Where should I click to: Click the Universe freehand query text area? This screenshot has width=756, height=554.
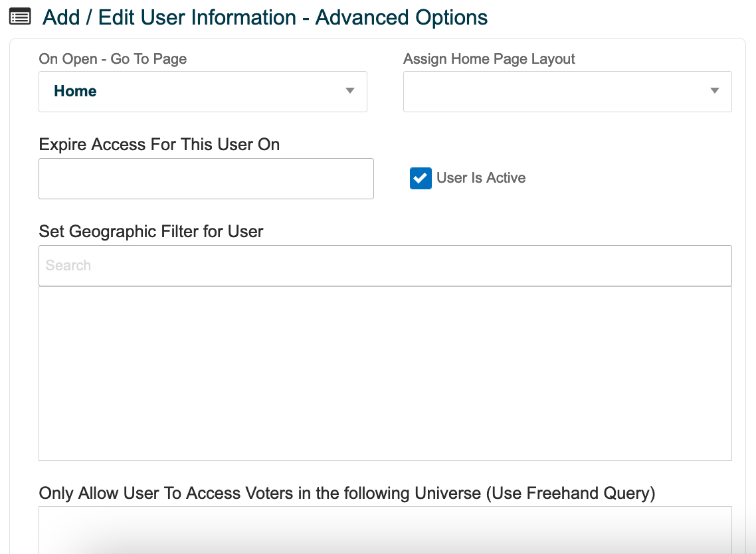(385, 531)
